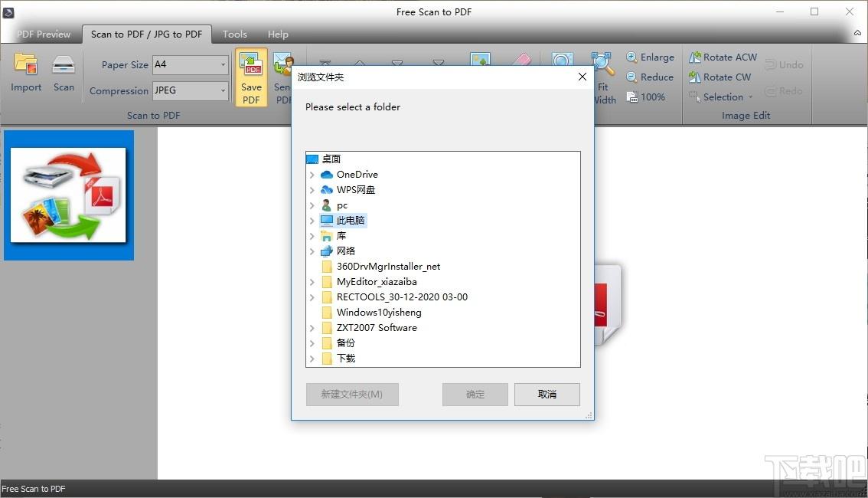Click the Save PDF icon
The width and height of the screenshot is (868, 498).
point(251,64)
